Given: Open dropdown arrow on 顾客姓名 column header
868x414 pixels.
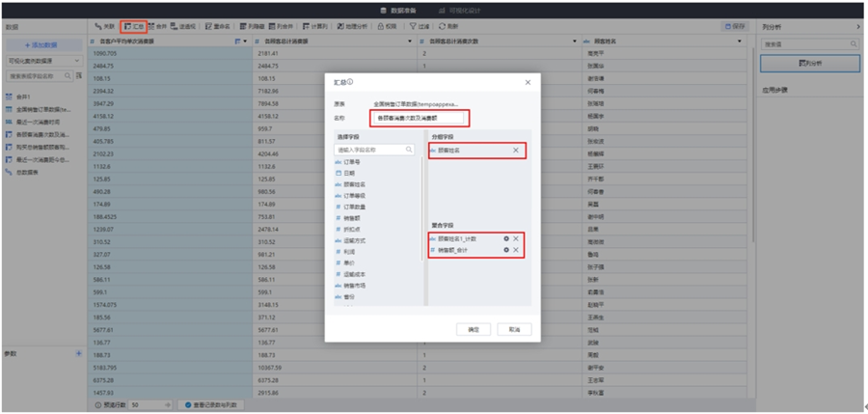Looking at the screenshot, I should [740, 41].
